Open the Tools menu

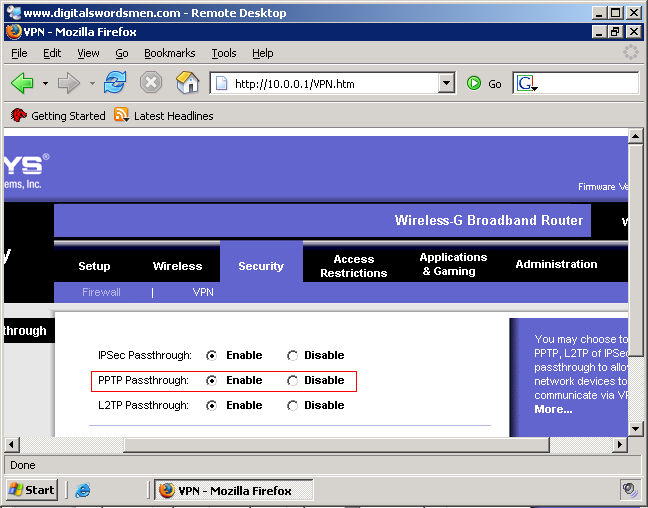pyautogui.click(x=224, y=53)
